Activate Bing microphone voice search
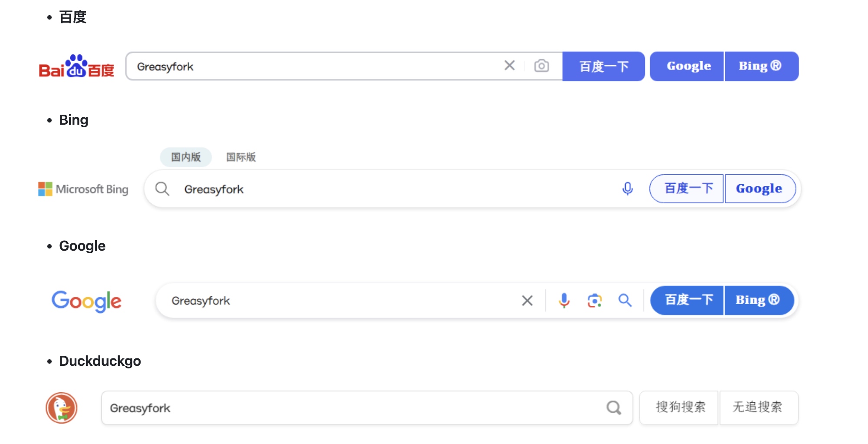The width and height of the screenshot is (868, 444). (628, 189)
